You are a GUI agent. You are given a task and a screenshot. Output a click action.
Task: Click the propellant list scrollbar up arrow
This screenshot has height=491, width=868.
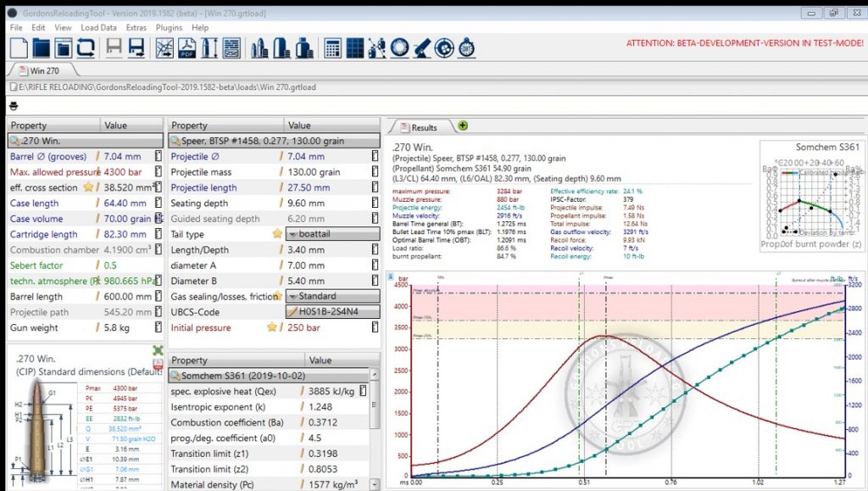[374, 375]
